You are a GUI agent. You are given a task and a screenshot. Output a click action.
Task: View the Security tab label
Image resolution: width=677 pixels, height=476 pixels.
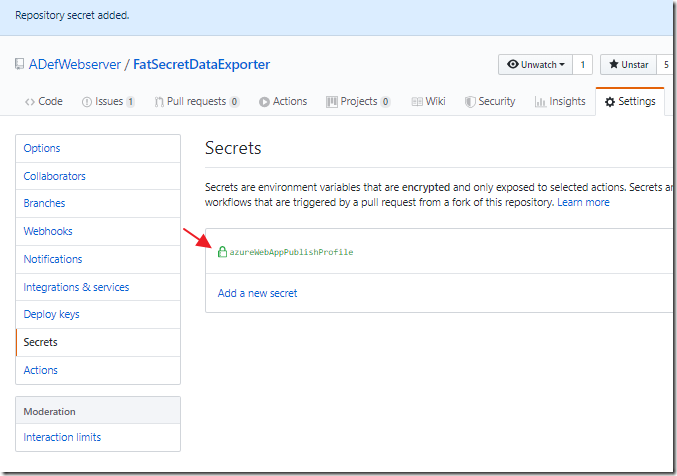(x=497, y=101)
